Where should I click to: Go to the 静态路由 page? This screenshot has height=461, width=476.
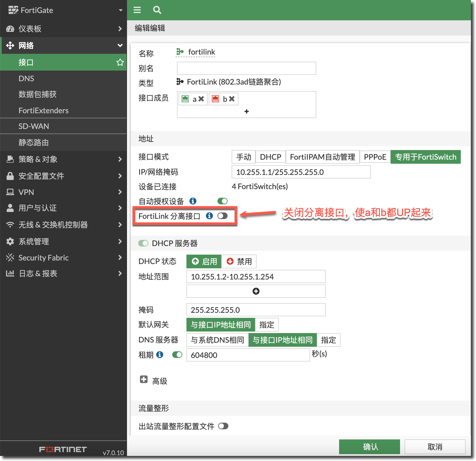34,142
